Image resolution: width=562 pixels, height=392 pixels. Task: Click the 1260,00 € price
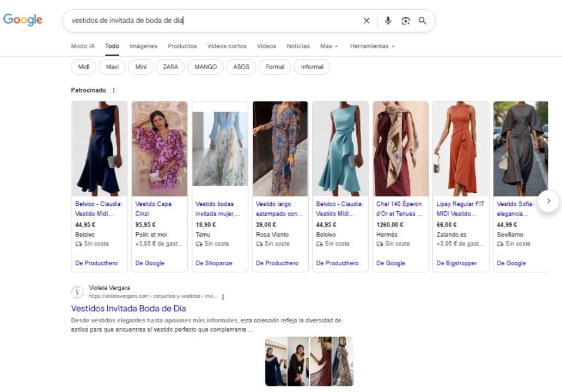click(x=389, y=225)
